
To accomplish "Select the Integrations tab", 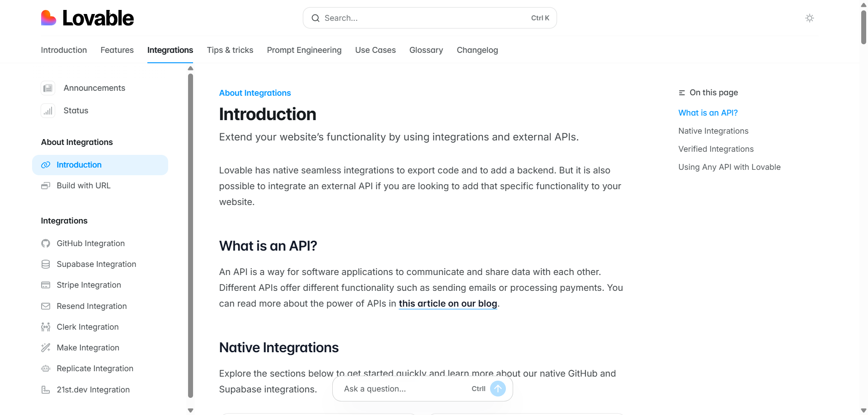I will pos(170,50).
